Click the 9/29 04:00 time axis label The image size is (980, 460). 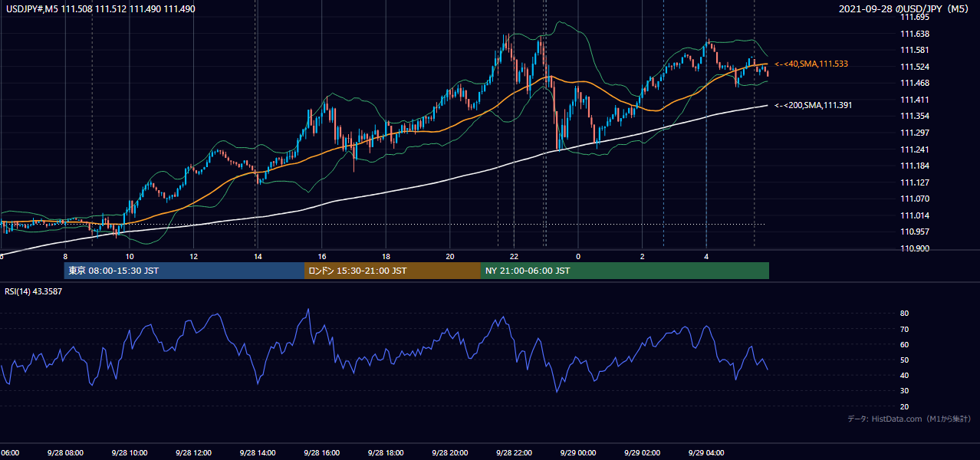click(x=705, y=452)
